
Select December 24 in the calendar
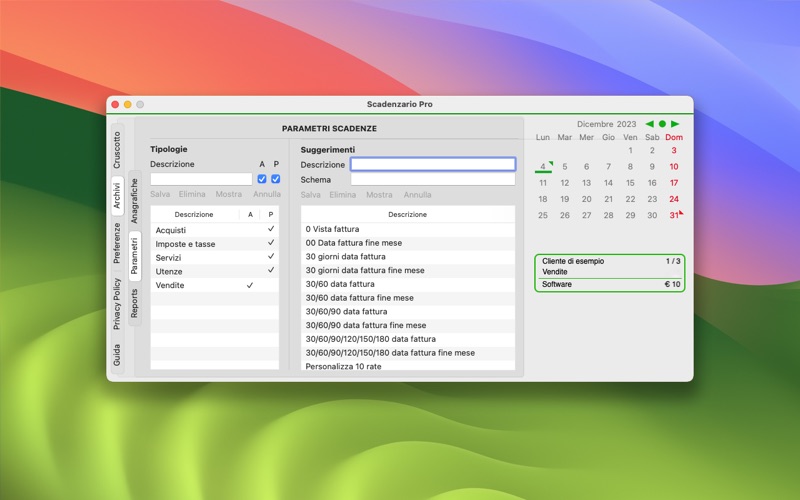coord(674,199)
